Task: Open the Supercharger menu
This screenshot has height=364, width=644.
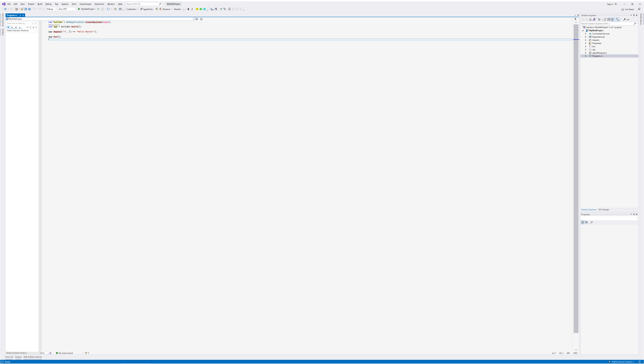Action: click(x=85, y=4)
